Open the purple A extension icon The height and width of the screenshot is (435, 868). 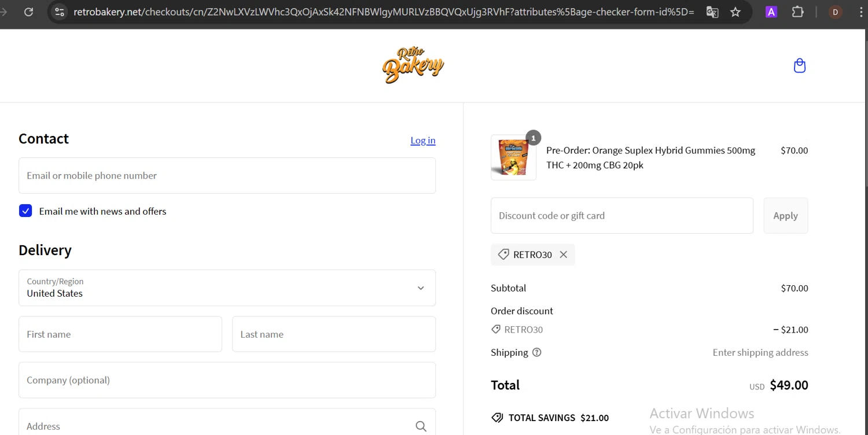point(771,12)
